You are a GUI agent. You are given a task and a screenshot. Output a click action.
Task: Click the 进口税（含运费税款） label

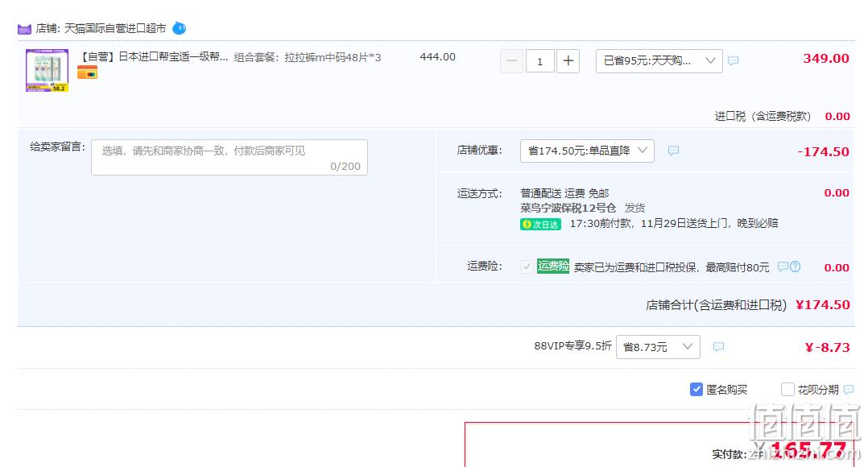click(x=763, y=116)
